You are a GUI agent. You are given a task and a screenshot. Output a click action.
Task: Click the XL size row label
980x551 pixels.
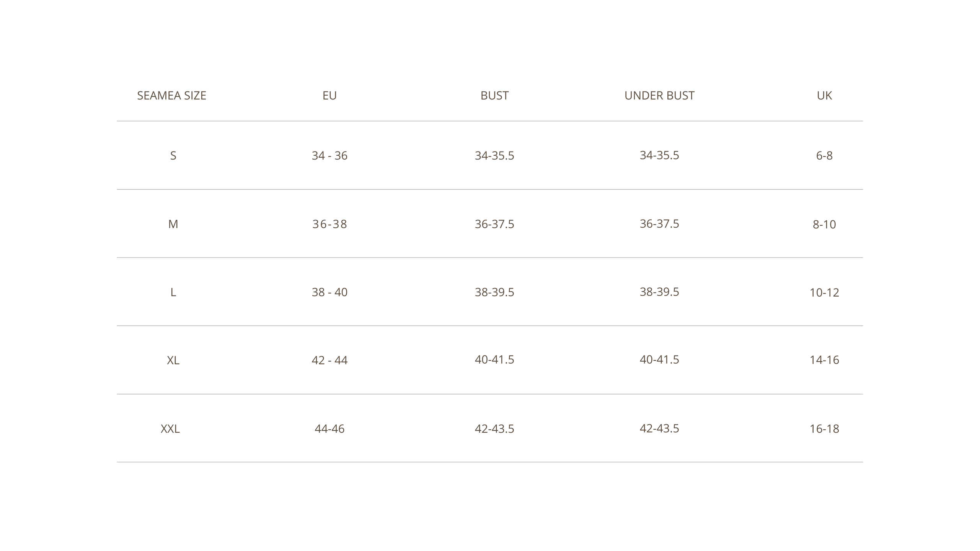click(173, 360)
